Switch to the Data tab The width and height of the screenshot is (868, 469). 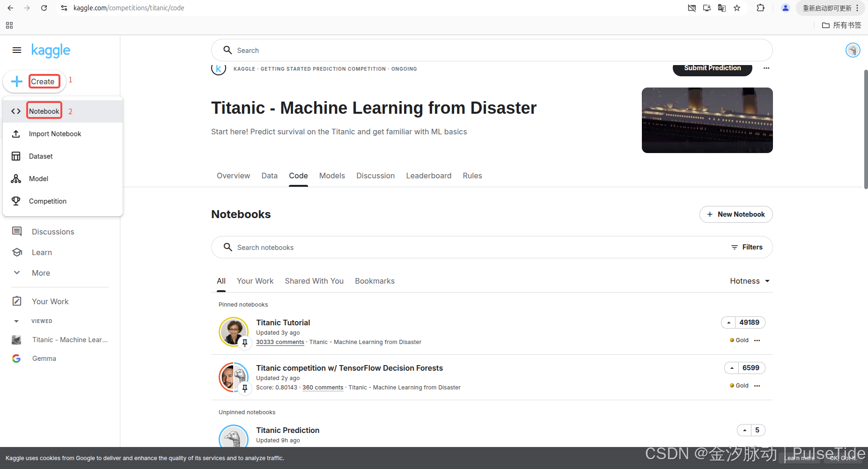pos(269,176)
